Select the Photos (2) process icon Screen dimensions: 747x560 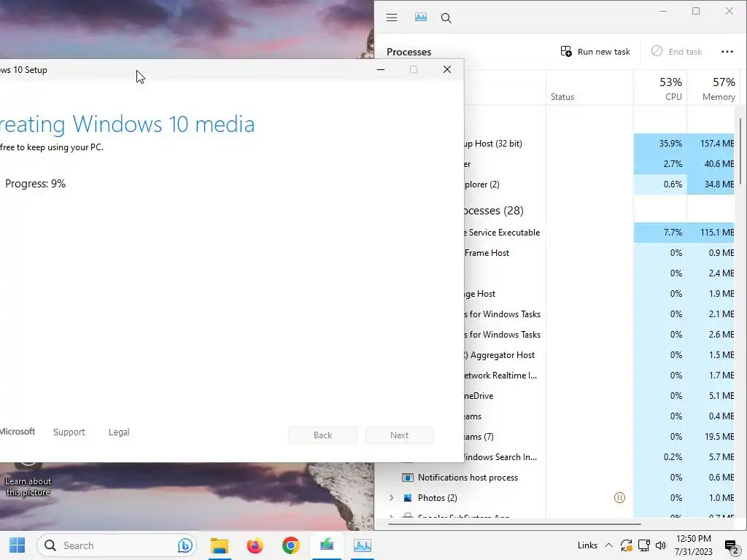tap(408, 497)
